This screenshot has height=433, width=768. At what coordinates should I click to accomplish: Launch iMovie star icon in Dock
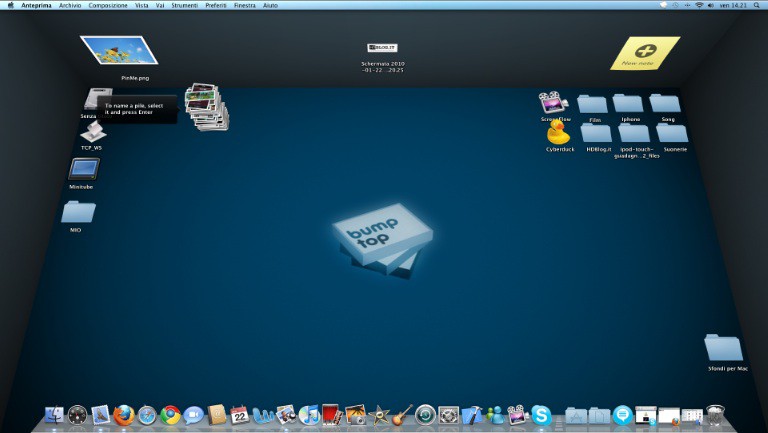(379, 415)
